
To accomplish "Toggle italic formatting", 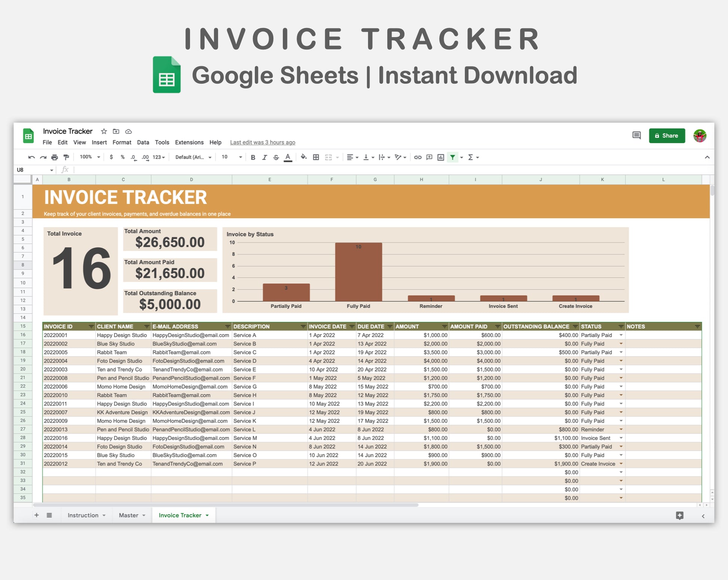I will click(264, 157).
